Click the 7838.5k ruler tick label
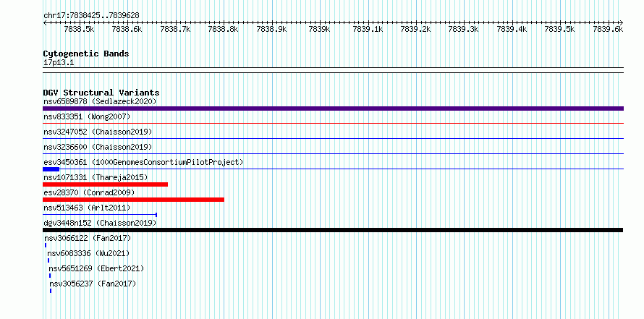The width and height of the screenshot is (644, 319). [80, 29]
